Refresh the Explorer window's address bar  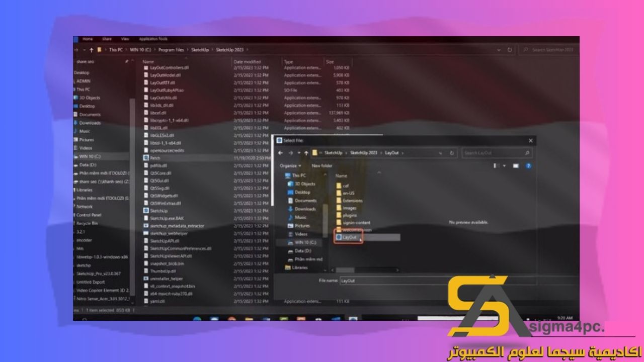[510, 50]
